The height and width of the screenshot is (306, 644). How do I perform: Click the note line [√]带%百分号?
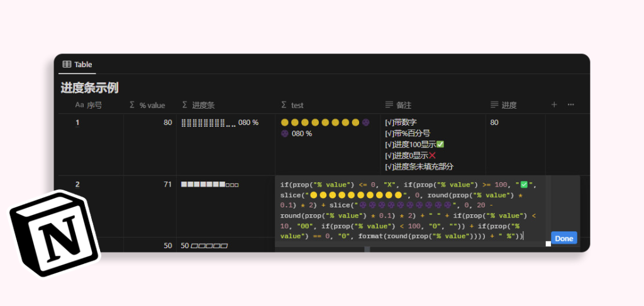click(408, 133)
